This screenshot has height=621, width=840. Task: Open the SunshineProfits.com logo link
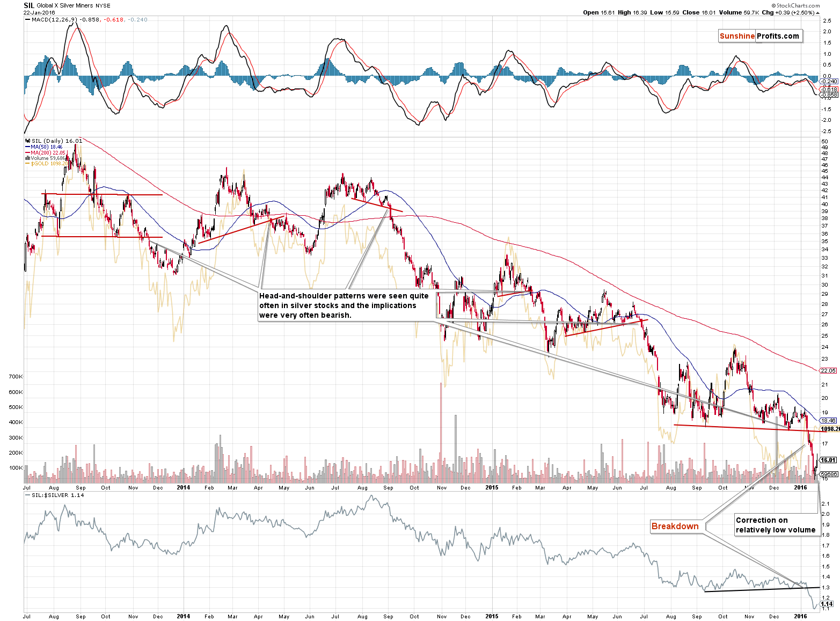pos(759,36)
